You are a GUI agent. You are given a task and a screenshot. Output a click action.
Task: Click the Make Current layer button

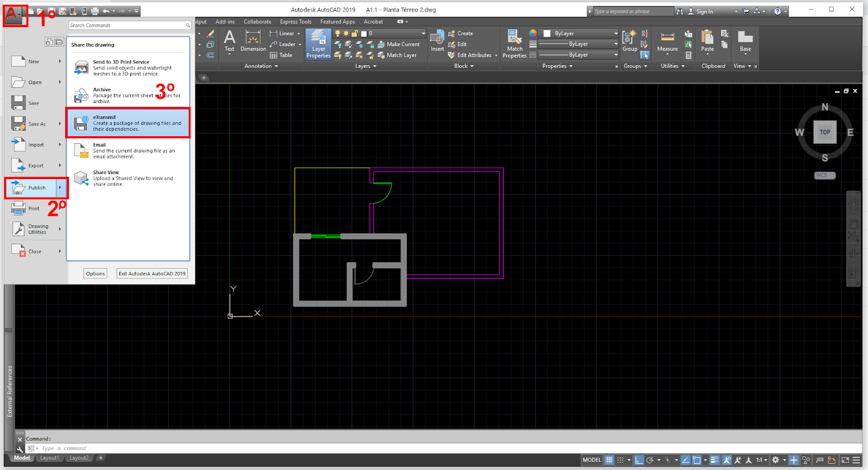pyautogui.click(x=398, y=45)
